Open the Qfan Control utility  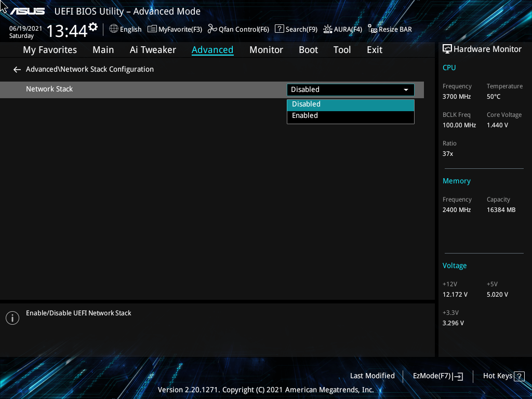238,29
